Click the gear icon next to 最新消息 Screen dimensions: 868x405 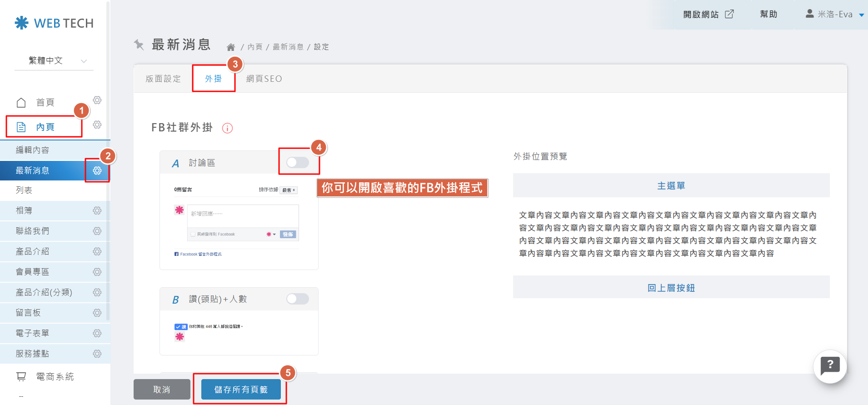pos(97,170)
